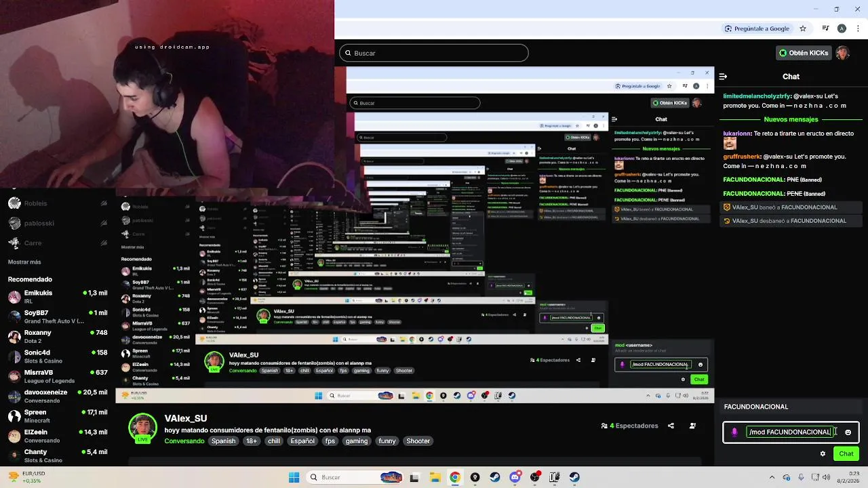Screen dimensions: 868x488
Task: Open SoyBB7 recommended channel
Action: tap(58, 317)
